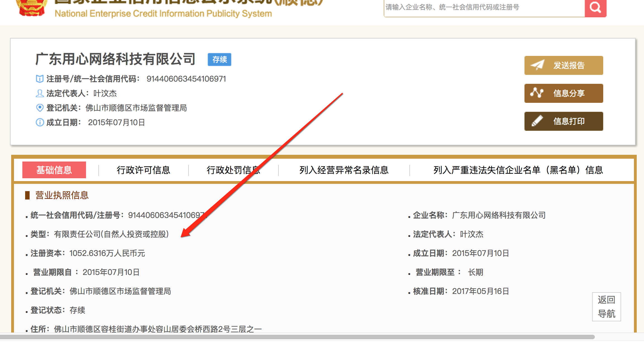Open the 列入严重违法失信企业名单 blacklist tab
This screenshot has height=342, width=644.
click(518, 170)
